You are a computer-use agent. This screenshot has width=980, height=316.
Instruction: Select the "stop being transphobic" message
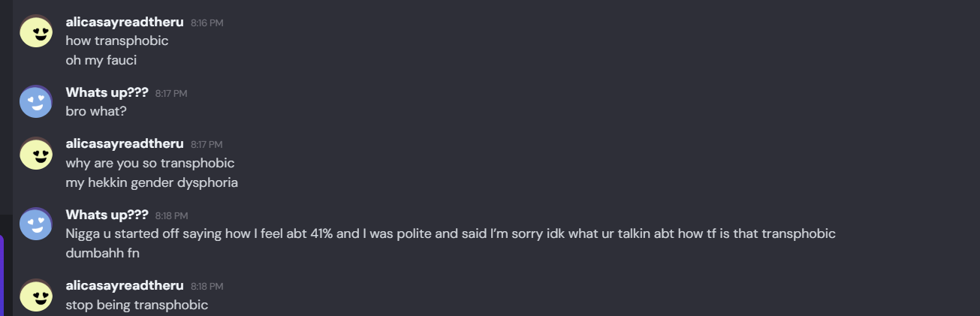point(137,305)
